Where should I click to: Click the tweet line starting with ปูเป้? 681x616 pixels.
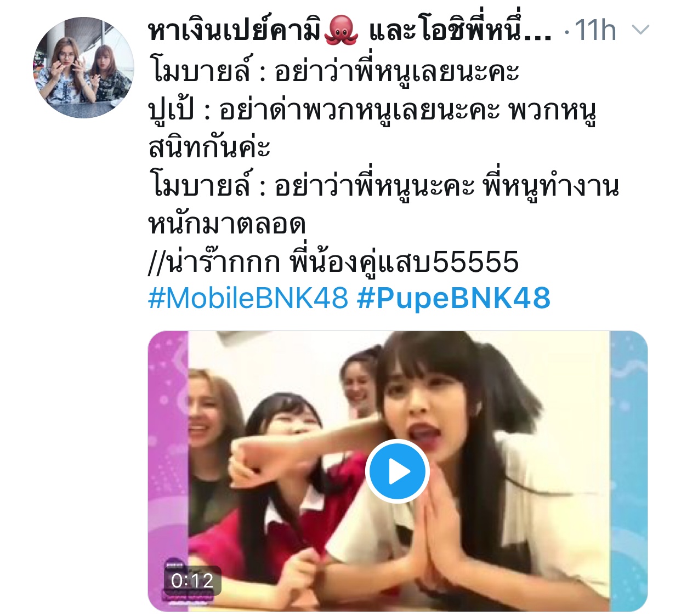pos(372,110)
